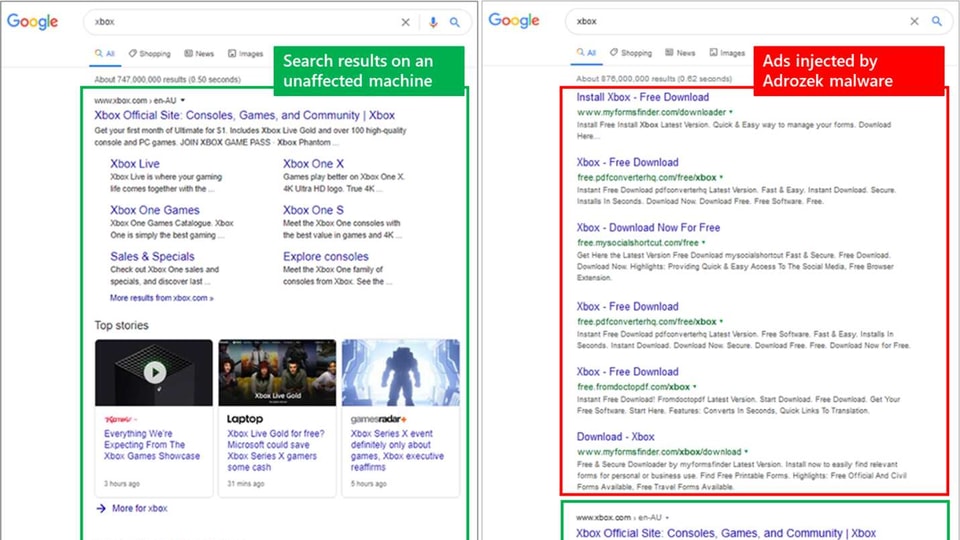Image resolution: width=960 pixels, height=540 pixels.
Task: Click the About 747,000,000 results text
Action: 167,80
